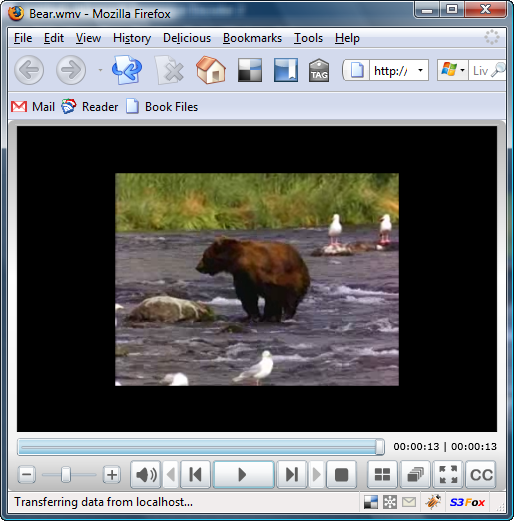Start the video with the Play button
This screenshot has height=521, width=514.
click(243, 475)
